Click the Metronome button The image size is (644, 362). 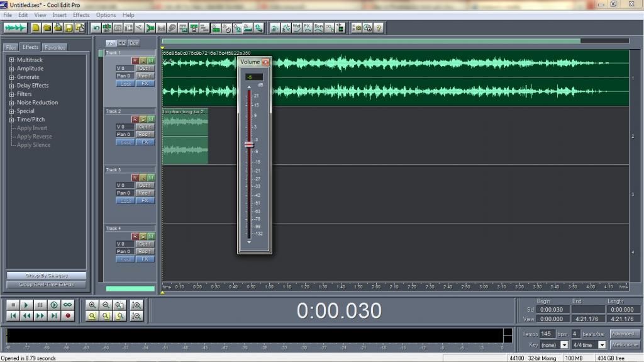click(x=625, y=345)
